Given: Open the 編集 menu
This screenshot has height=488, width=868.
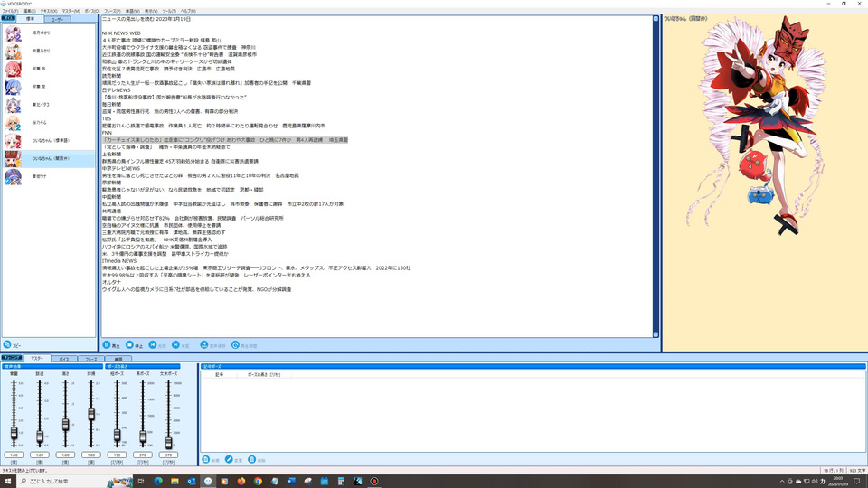Looking at the screenshot, I should click(x=29, y=11).
